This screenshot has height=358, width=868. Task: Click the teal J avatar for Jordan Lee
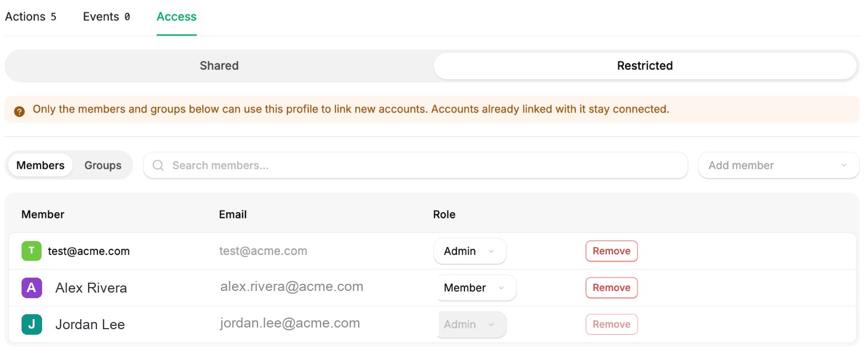click(x=32, y=324)
